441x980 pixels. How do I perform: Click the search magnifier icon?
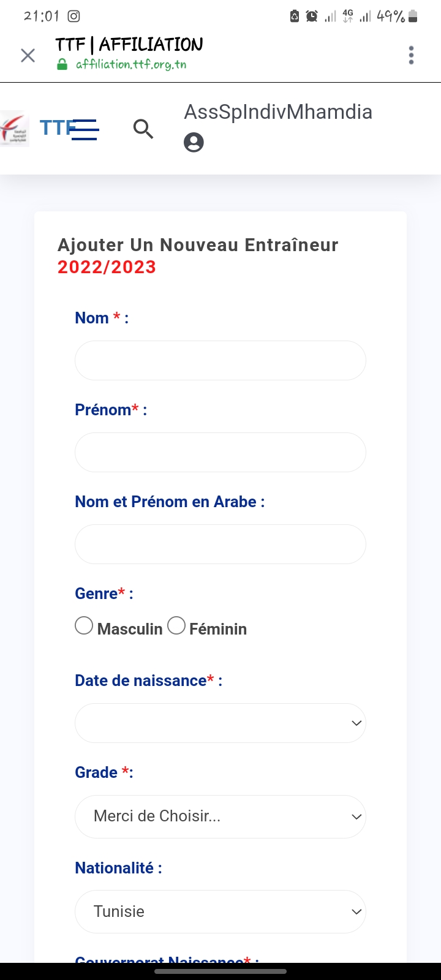[143, 129]
